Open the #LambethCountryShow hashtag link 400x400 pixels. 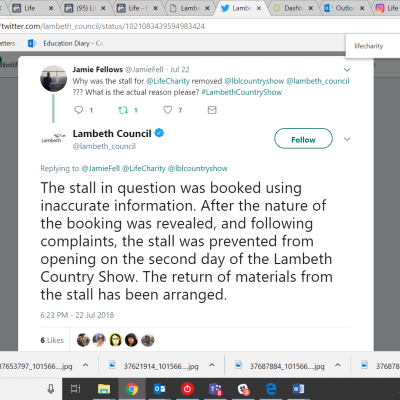pyautogui.click(x=242, y=92)
